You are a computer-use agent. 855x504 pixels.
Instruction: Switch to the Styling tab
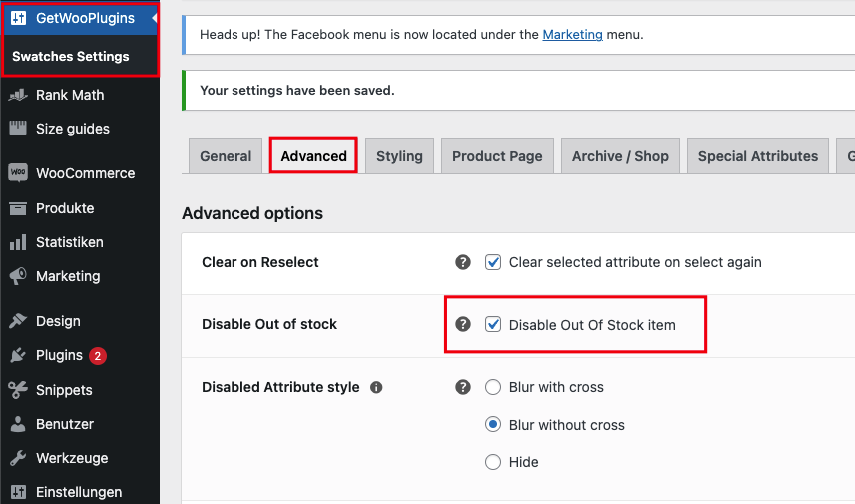(x=399, y=156)
